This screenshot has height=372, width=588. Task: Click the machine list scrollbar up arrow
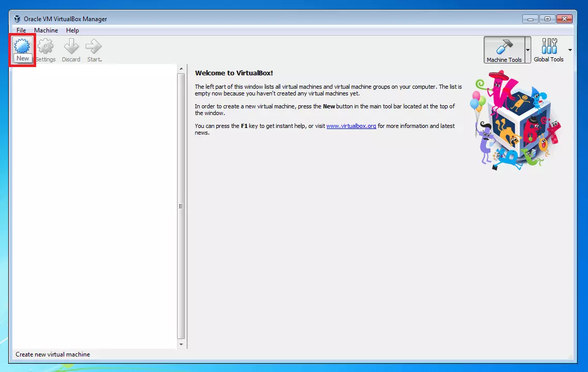pos(181,69)
